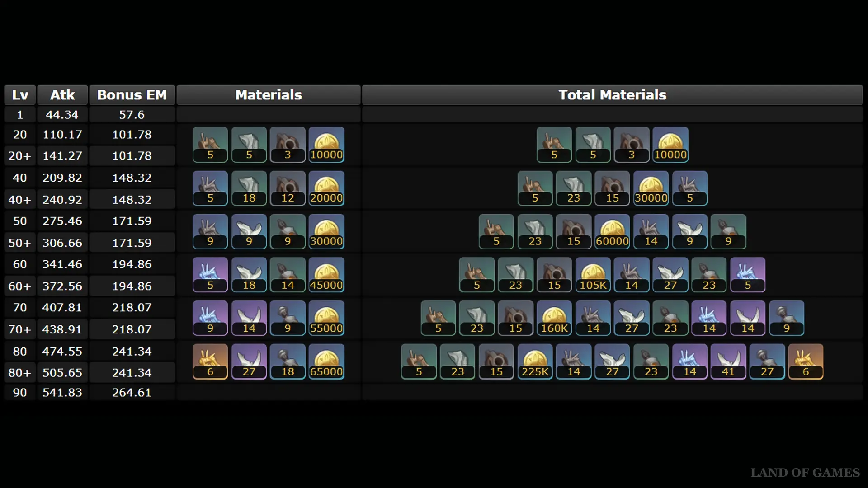The width and height of the screenshot is (868, 488).
Task: Click the Atk value 44.34
Action: pos(62,115)
